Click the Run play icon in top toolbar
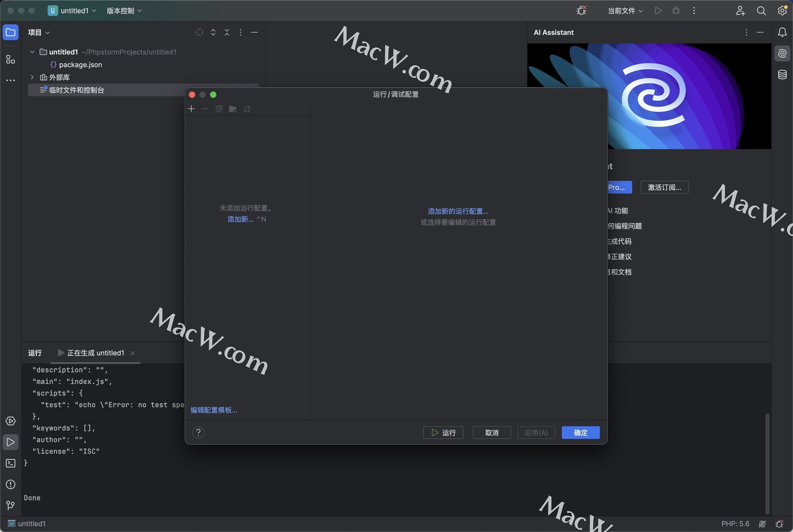The height and width of the screenshot is (532, 793). pyautogui.click(x=658, y=11)
